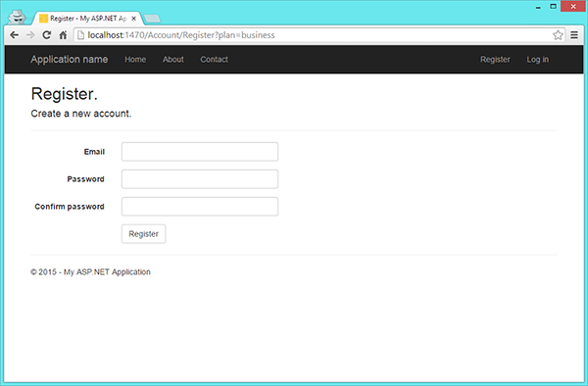Go back with the browser back arrow
The image size is (588, 386).
click(15, 35)
